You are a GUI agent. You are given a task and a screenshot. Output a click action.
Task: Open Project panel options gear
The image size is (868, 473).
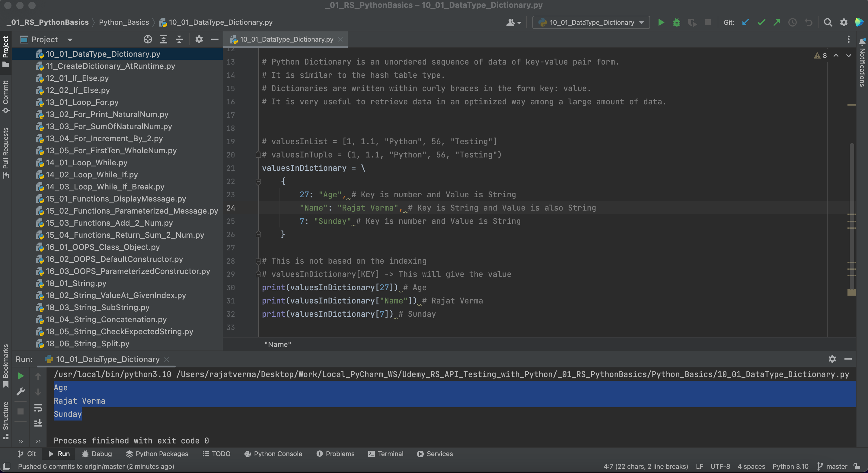click(199, 40)
